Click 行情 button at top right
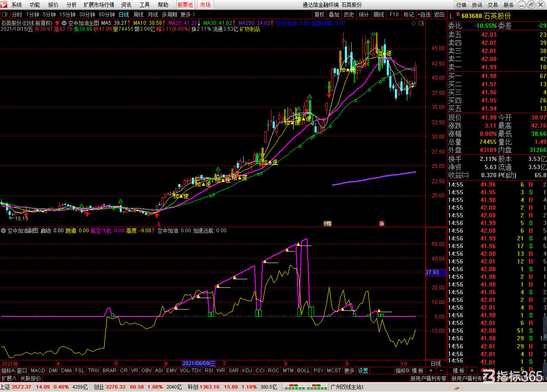The height and width of the screenshot is (392, 547). (461, 5)
